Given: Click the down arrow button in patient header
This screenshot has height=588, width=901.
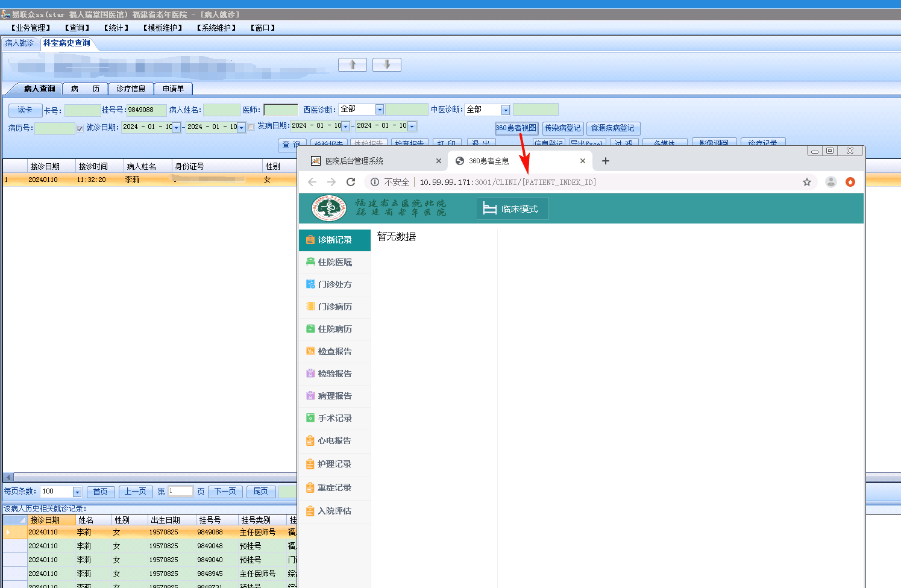Looking at the screenshot, I should coord(387,64).
